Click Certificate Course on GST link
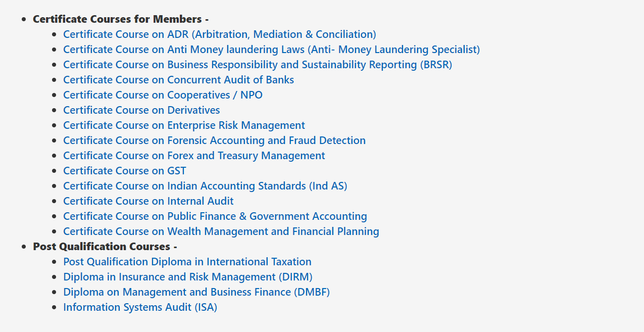 click(124, 171)
